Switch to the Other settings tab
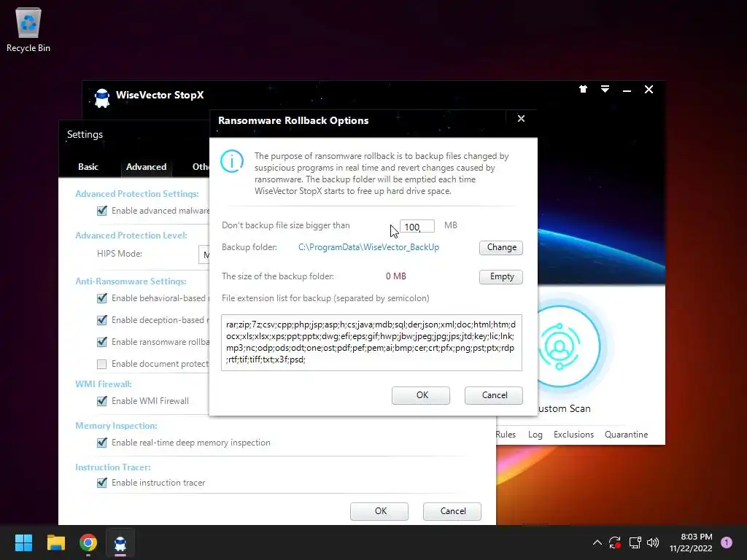This screenshot has height=560, width=747. coord(200,167)
